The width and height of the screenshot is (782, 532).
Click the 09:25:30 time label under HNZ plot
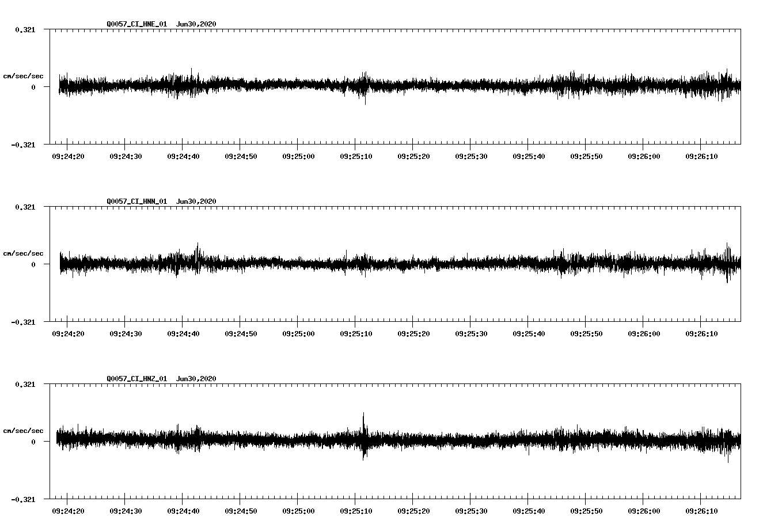[471, 511]
